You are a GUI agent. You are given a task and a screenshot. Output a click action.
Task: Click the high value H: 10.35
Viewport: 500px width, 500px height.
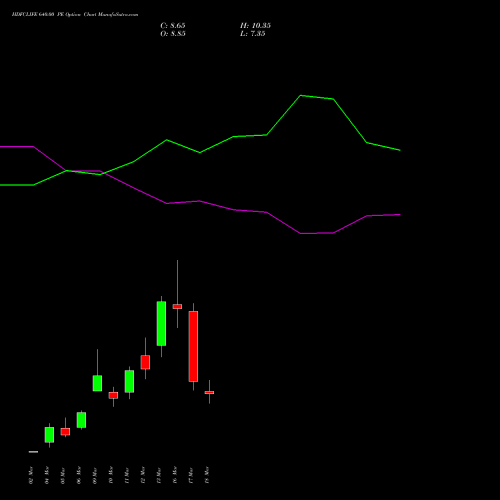click(x=255, y=25)
